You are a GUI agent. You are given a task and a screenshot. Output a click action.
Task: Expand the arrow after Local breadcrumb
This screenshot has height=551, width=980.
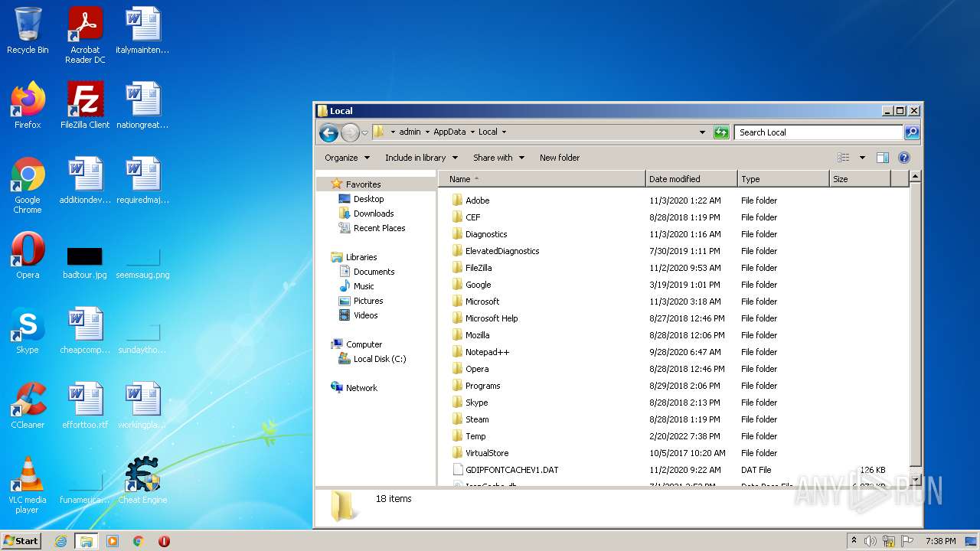click(504, 132)
